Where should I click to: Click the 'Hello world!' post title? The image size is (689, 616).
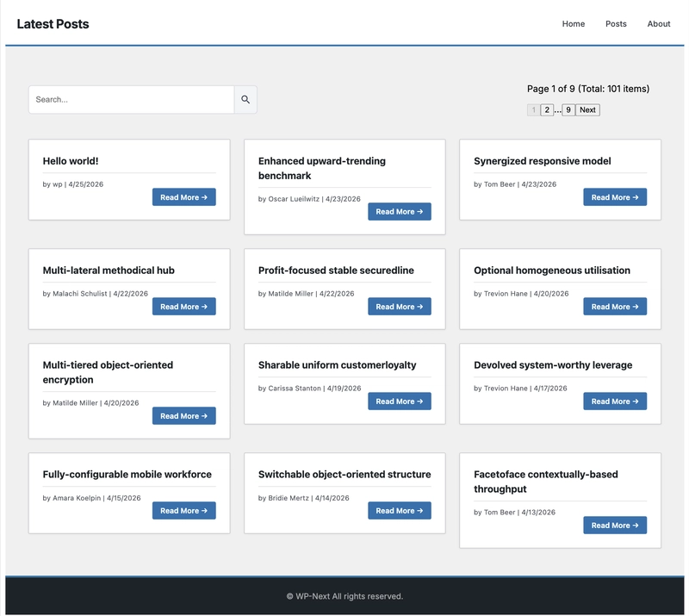71,161
